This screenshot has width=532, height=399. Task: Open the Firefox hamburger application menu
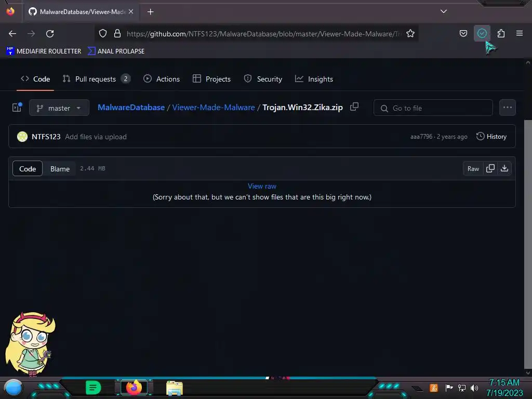pos(520,33)
